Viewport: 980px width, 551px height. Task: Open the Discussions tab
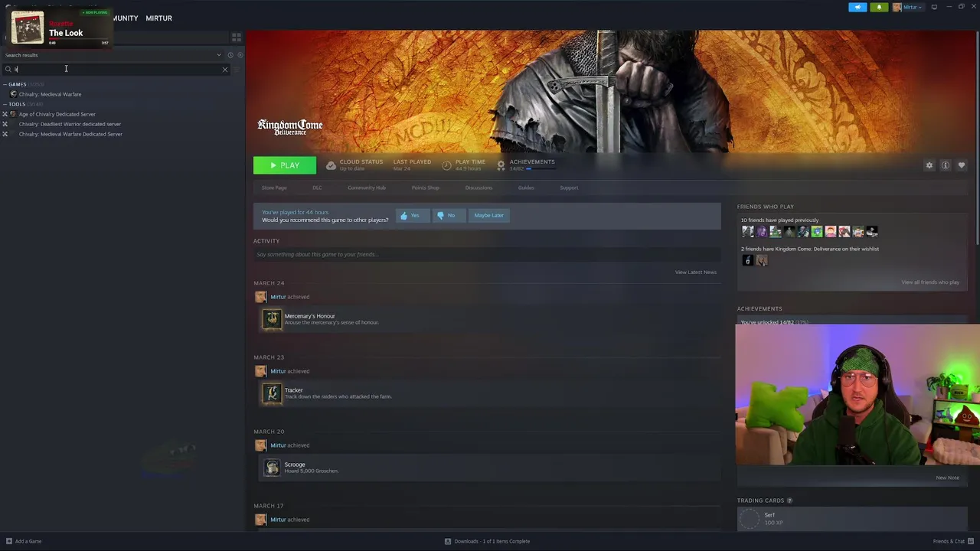479,187
